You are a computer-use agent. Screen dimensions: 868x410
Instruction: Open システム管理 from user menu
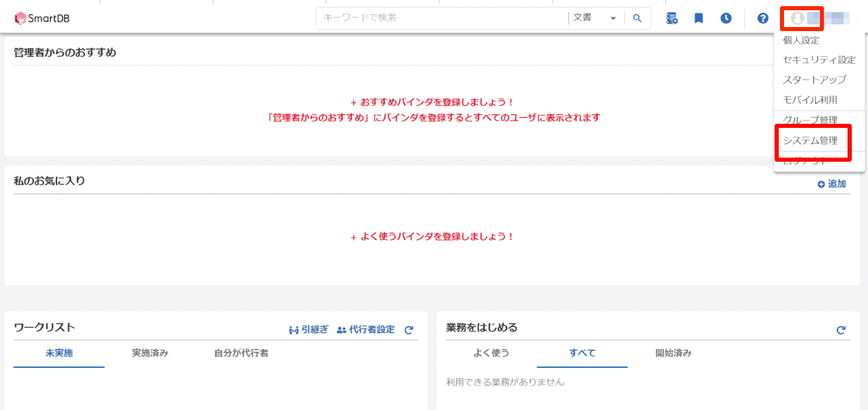click(810, 141)
